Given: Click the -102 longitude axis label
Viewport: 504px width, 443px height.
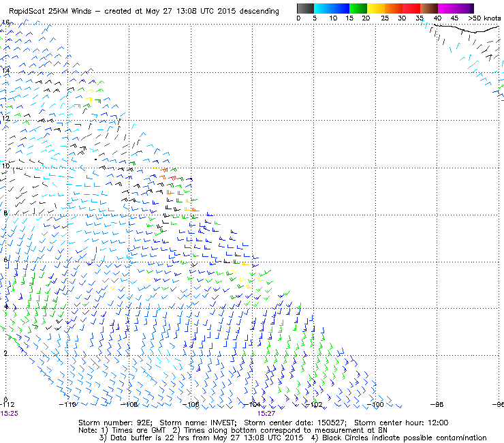Looking at the screenshot, I should (314, 405).
